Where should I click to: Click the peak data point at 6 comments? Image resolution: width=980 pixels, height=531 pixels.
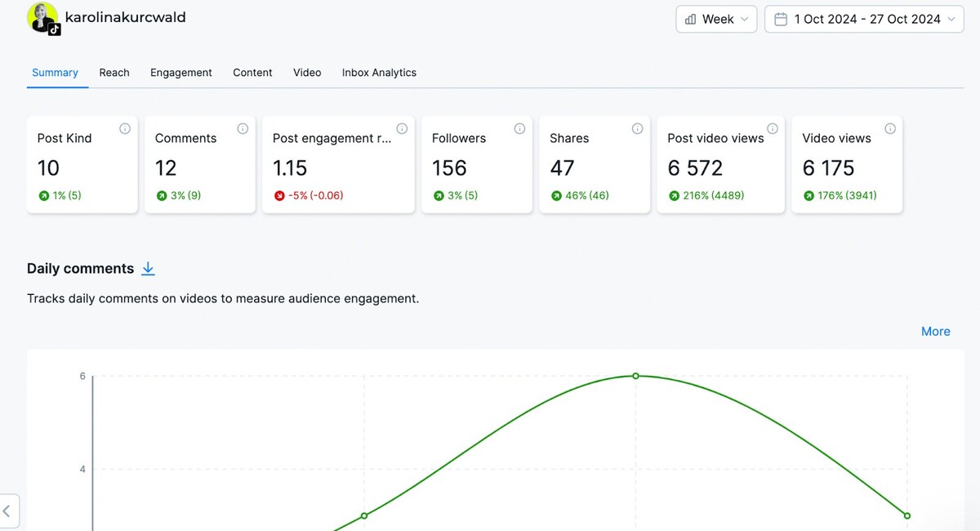(x=635, y=376)
